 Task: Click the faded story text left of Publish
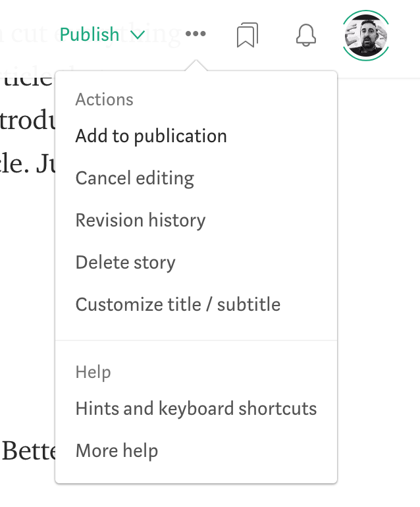point(26,34)
